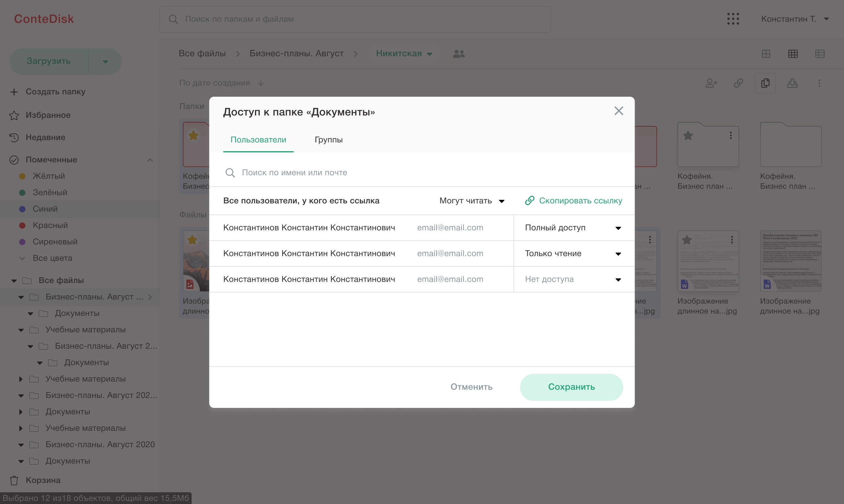Viewport: 844px width, 504px height.
Task: Click the copy files icon in toolbar
Action: point(765,83)
